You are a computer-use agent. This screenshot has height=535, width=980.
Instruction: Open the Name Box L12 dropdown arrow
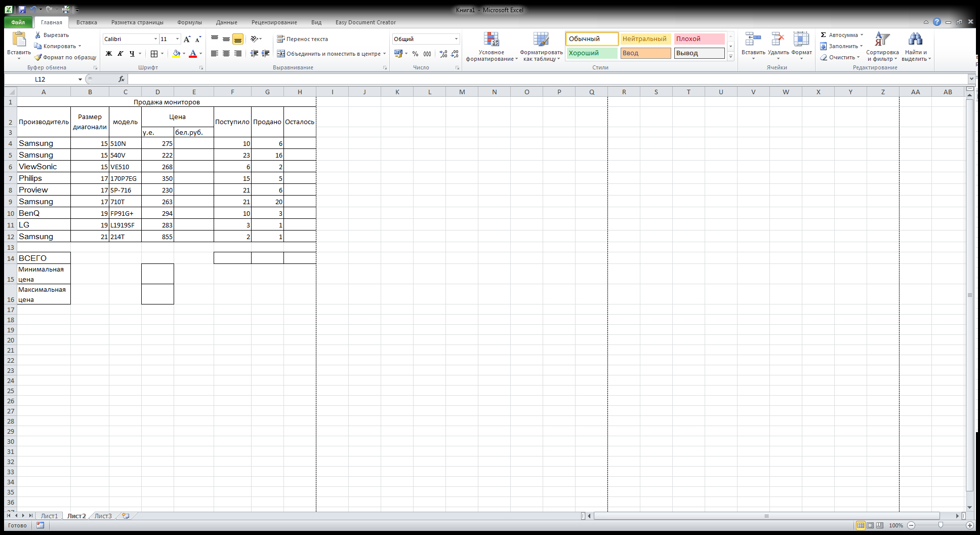[80, 79]
